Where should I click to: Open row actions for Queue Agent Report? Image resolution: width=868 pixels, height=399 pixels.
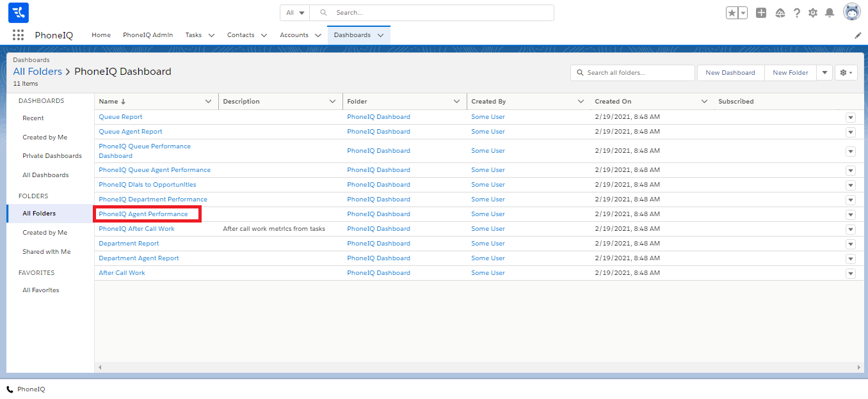[851, 132]
